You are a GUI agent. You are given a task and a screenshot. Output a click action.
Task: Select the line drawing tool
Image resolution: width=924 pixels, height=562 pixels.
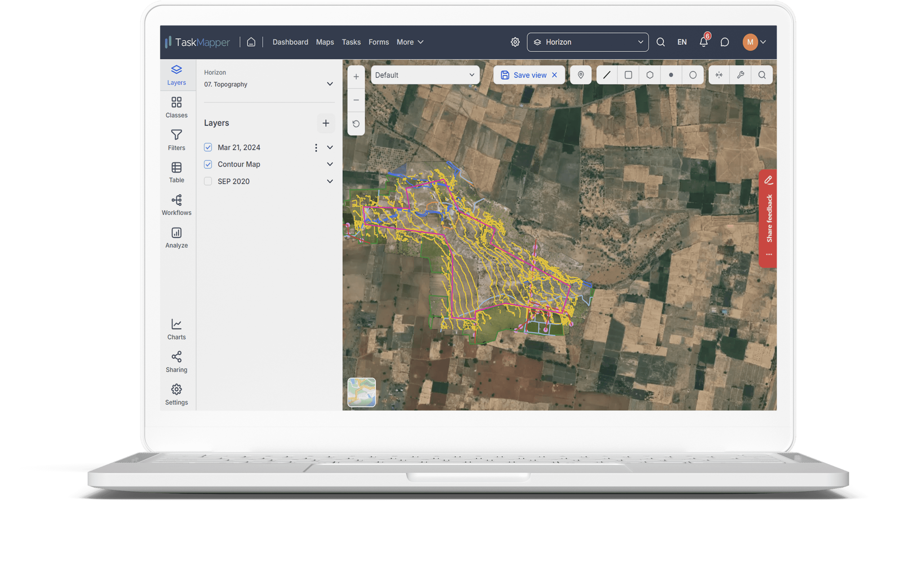click(x=606, y=75)
